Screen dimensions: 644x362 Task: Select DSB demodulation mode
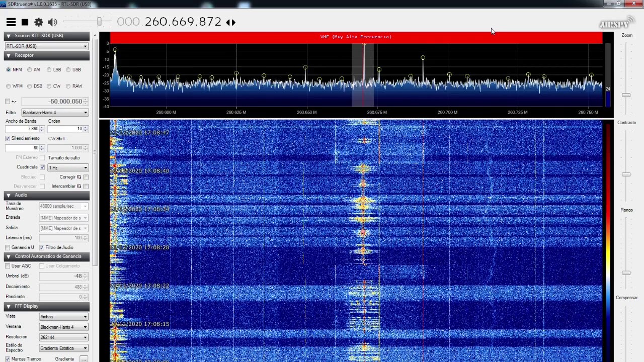tap(30, 86)
